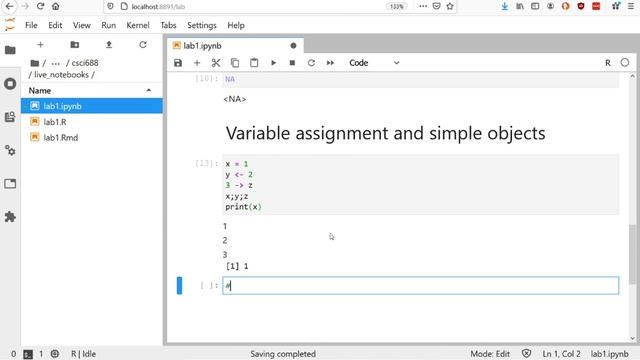The width and height of the screenshot is (640, 360).
Task: Reload the browser page
Action: tap(40, 7)
